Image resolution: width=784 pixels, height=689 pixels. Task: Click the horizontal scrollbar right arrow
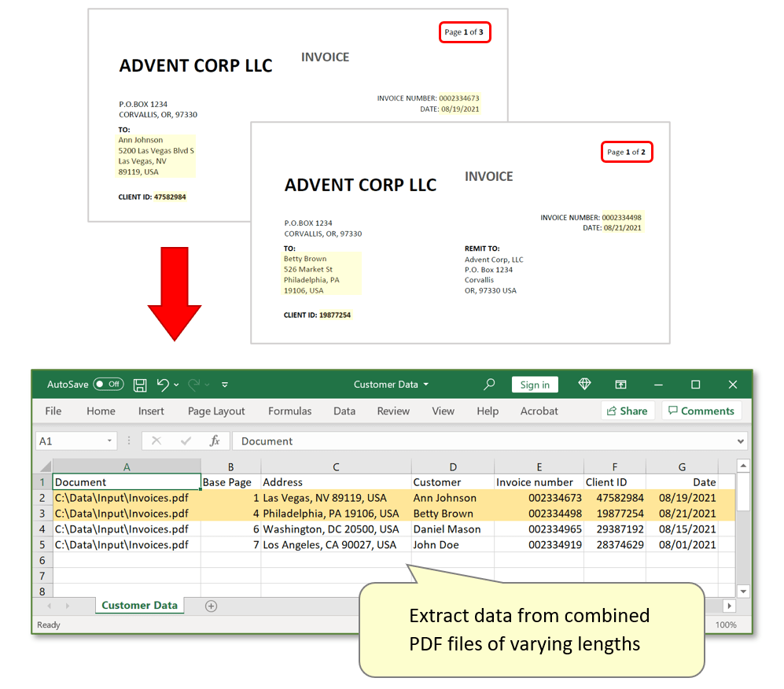(x=730, y=606)
